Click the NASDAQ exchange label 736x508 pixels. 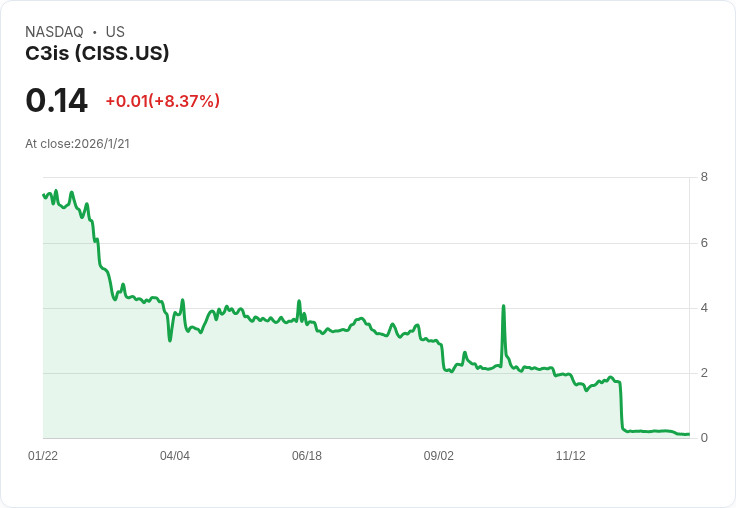(x=54, y=32)
